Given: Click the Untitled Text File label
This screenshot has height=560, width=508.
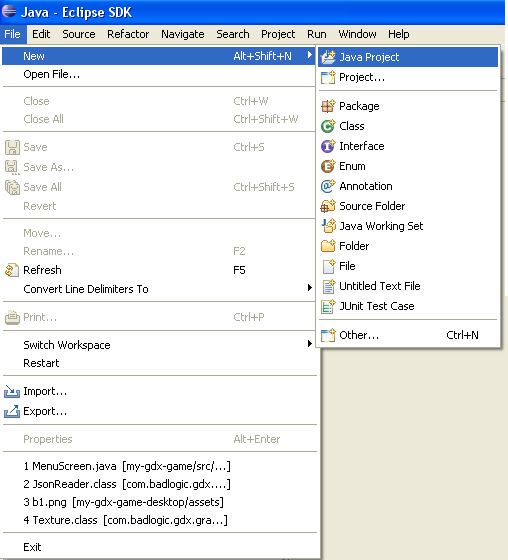Looking at the screenshot, I should point(380,286).
